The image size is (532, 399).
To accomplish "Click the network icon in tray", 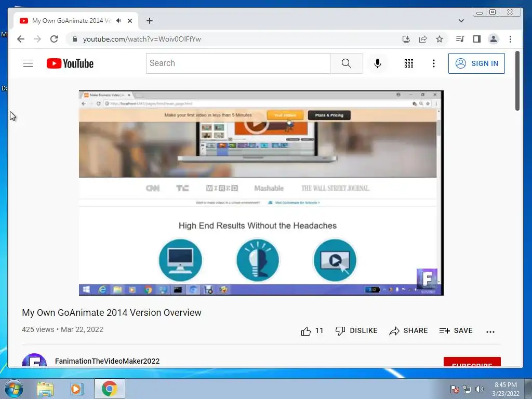I will (x=467, y=389).
